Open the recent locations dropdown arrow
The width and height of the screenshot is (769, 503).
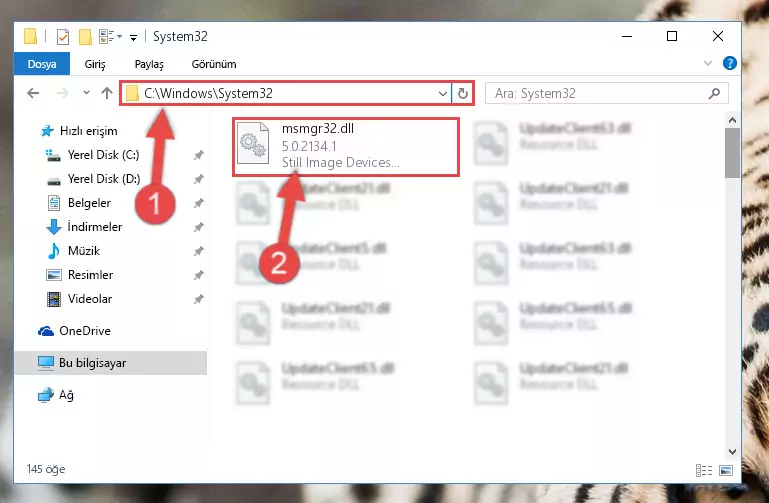click(86, 93)
